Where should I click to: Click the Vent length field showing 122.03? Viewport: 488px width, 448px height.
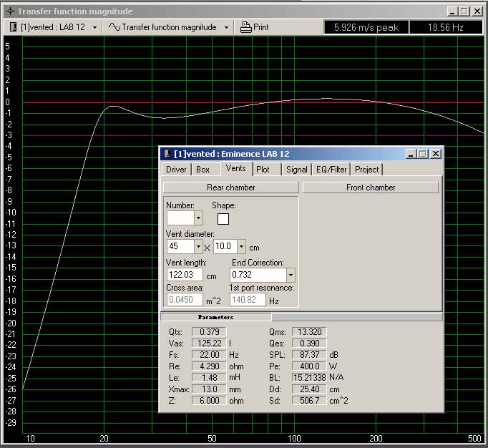[185, 275]
